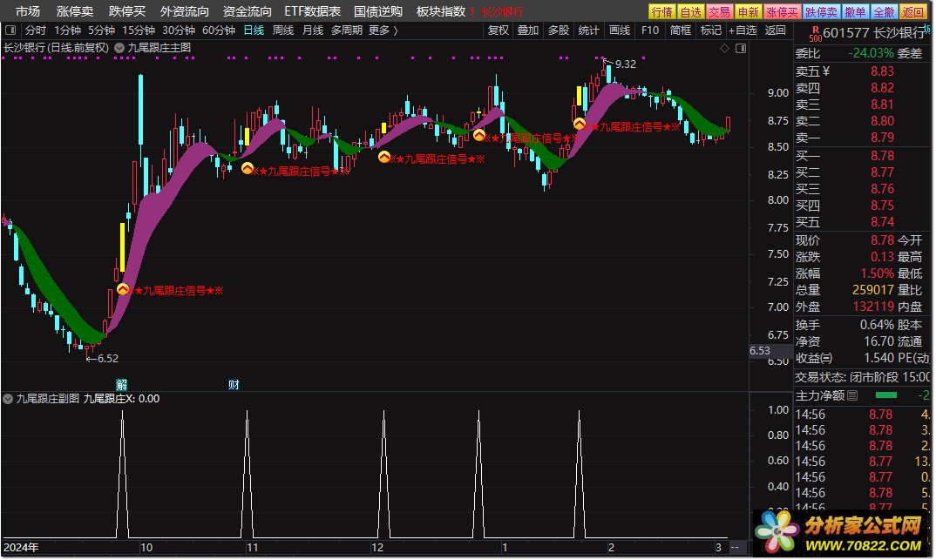Click the 解 marker under chart
This screenshot has height=560, width=936.
click(x=121, y=385)
